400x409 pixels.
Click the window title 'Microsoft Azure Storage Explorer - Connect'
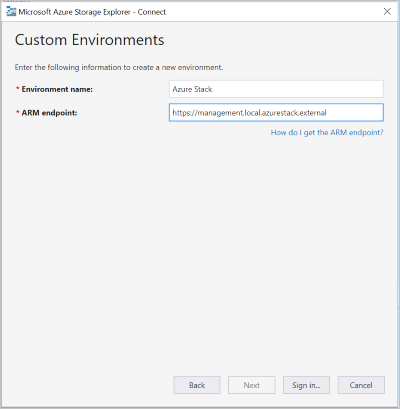coord(92,12)
